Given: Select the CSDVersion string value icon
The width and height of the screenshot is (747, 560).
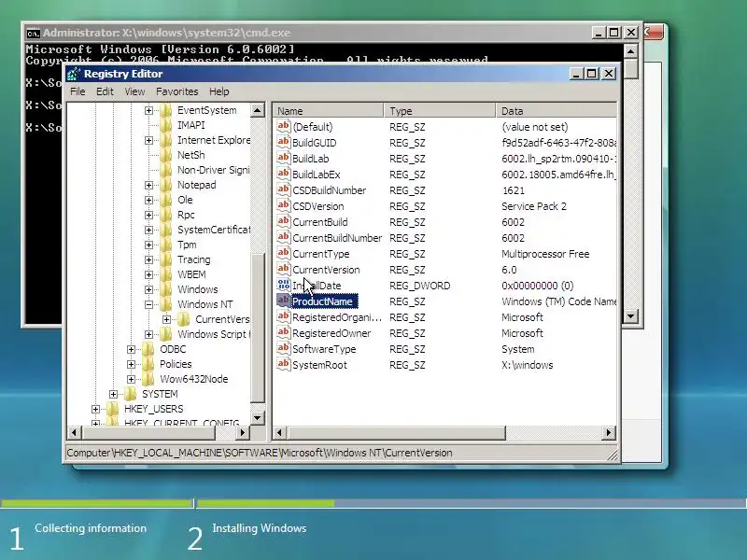Looking at the screenshot, I should pos(284,205).
